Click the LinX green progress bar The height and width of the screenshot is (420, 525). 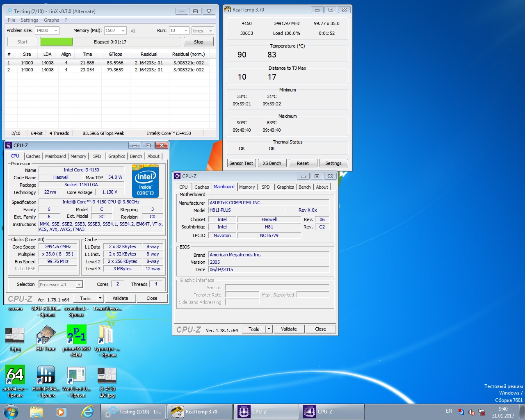57,42
